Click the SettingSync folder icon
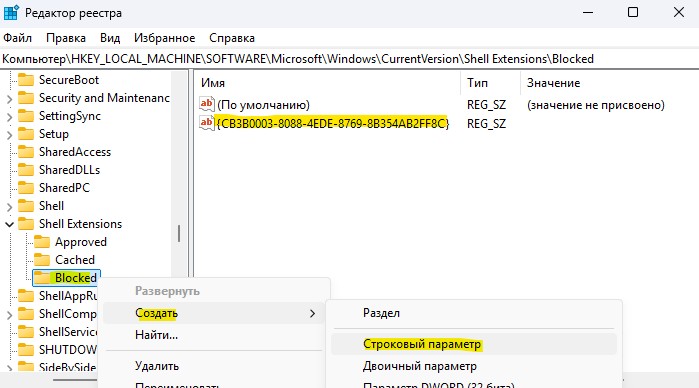699x388 pixels. click(26, 116)
